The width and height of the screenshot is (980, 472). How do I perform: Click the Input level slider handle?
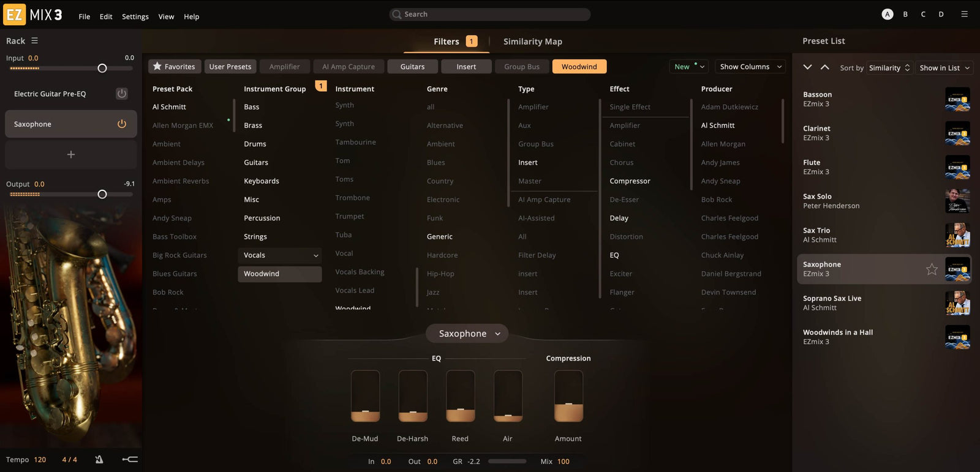(102, 68)
